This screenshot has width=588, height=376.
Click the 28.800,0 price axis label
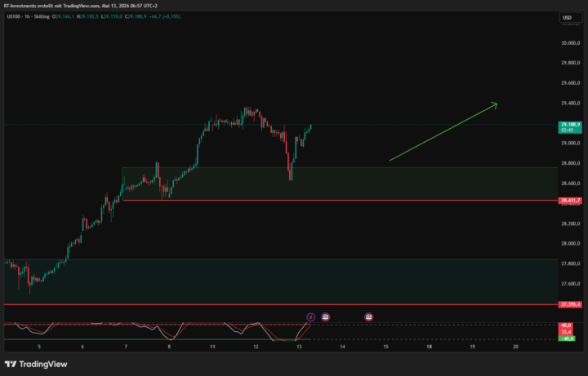click(x=570, y=163)
